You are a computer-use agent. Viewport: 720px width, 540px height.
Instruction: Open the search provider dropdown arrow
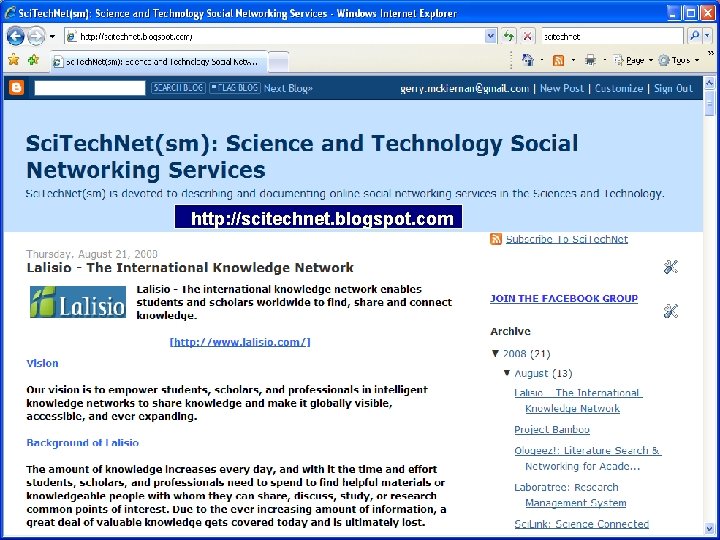(707, 36)
